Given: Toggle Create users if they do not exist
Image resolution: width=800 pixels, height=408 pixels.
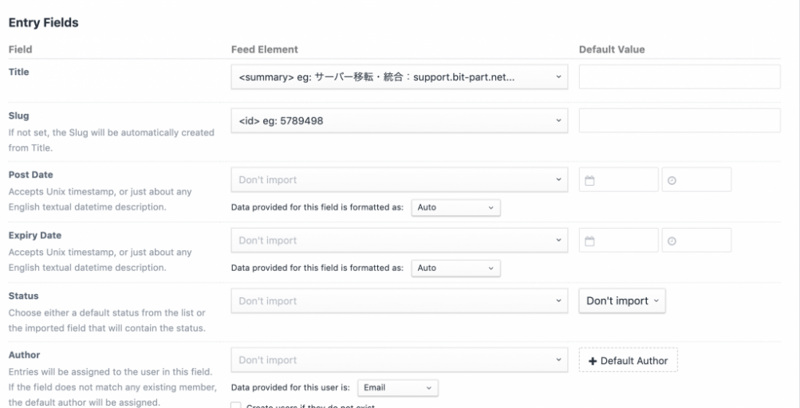Looking at the screenshot, I should click(236, 405).
